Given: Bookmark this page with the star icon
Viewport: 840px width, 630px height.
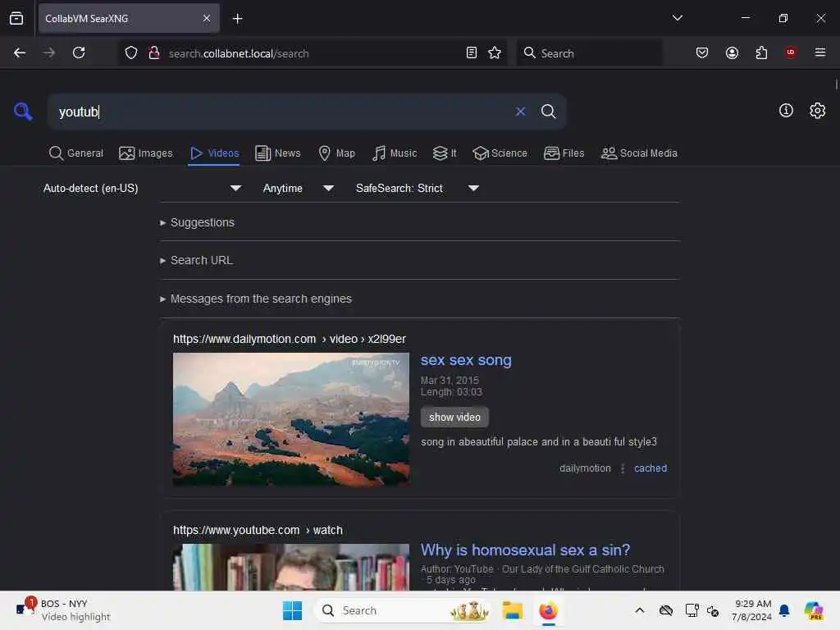Looking at the screenshot, I should (x=495, y=52).
